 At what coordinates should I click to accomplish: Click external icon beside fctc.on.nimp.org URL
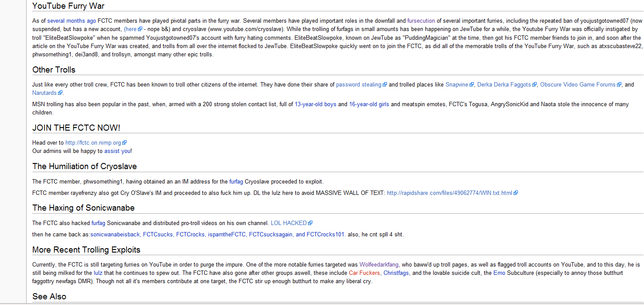tap(124, 143)
